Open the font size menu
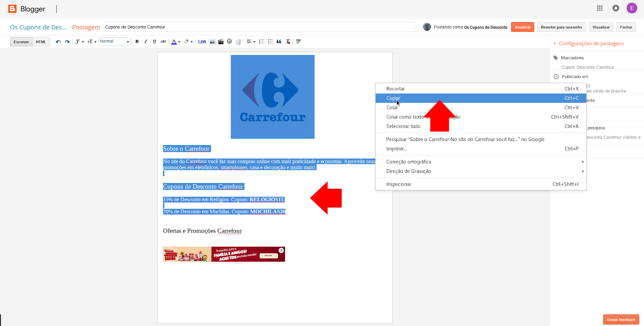The width and height of the screenshot is (644, 326). pyautogui.click(x=92, y=41)
